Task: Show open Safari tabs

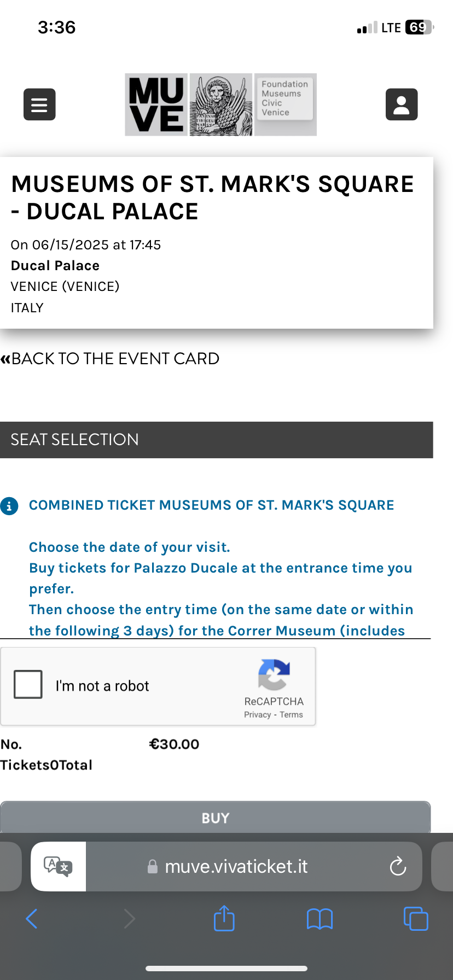Action: pos(416,919)
